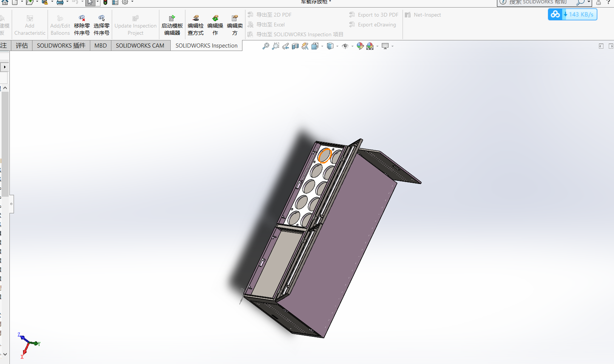Open 编辑卖方 vendors editor

[x=235, y=25]
